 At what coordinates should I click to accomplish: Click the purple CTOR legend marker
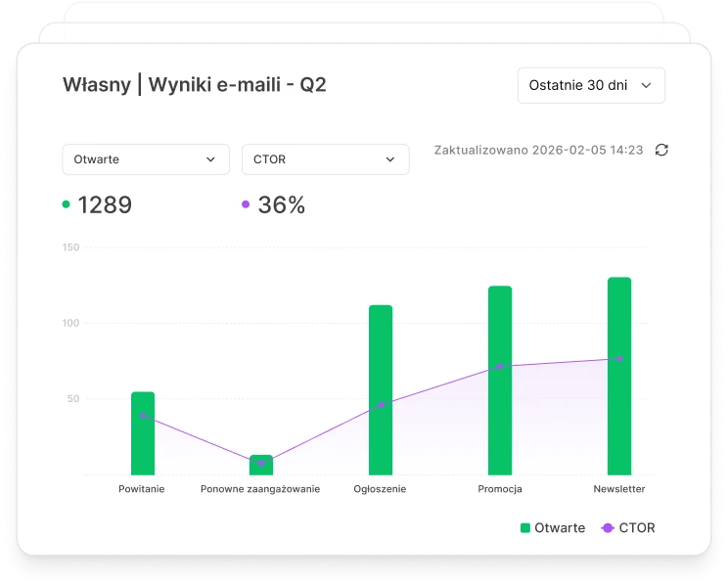point(608,527)
